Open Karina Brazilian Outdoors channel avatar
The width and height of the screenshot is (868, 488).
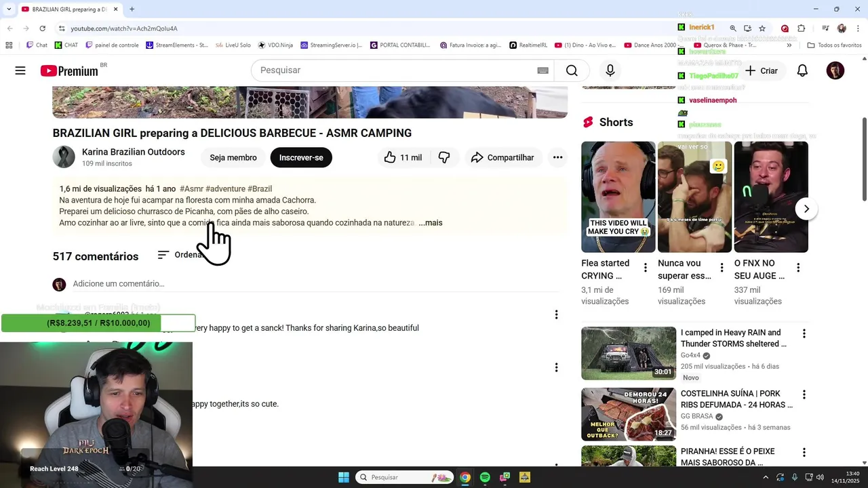[x=64, y=157]
